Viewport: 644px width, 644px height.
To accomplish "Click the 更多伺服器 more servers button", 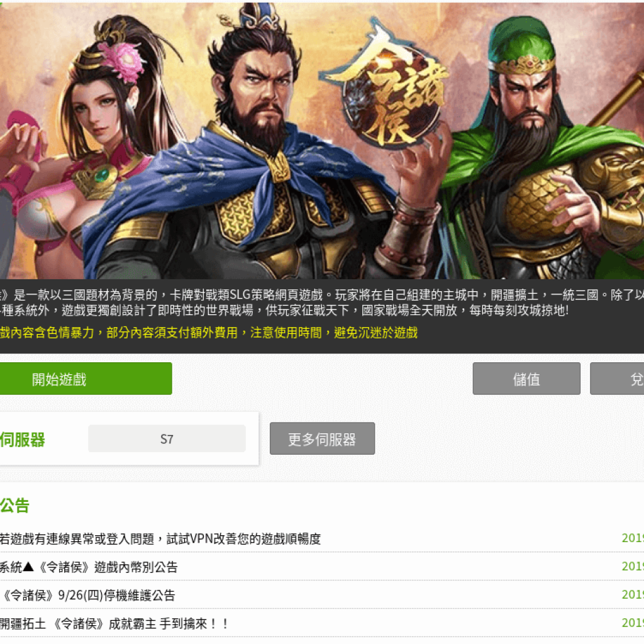I will coord(322,438).
